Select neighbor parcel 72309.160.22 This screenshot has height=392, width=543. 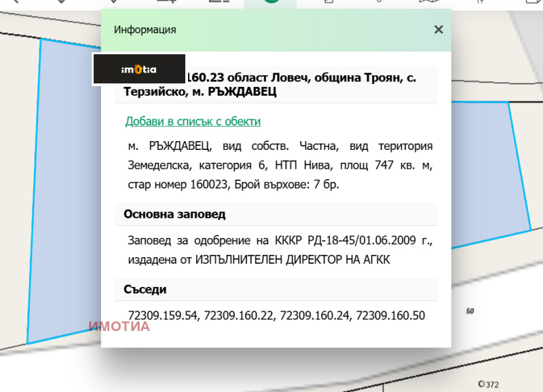(x=240, y=315)
